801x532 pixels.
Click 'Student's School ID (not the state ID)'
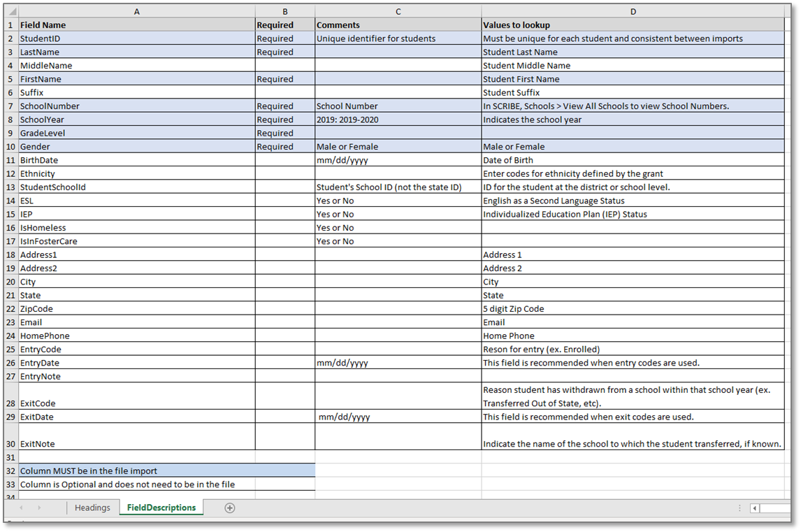click(x=398, y=187)
